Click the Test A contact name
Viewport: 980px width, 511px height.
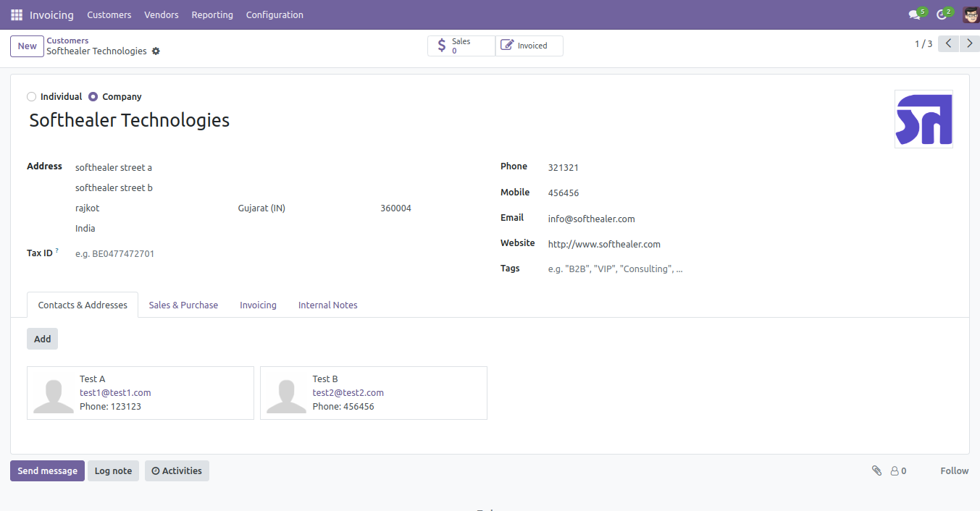(x=92, y=379)
